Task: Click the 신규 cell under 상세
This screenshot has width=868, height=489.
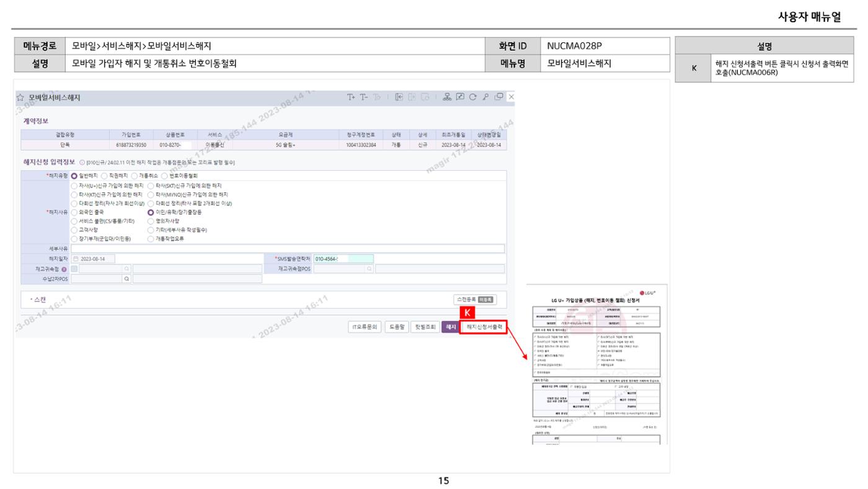Action: (422, 145)
